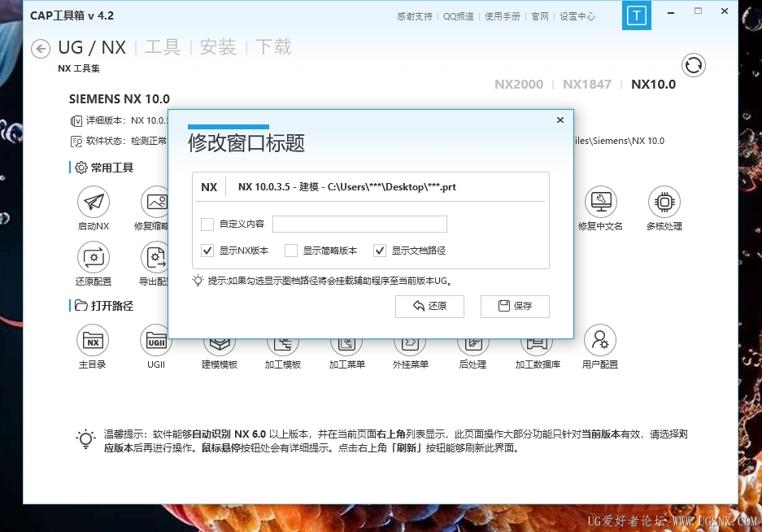Click the custom content text field
The image size is (762, 532).
359,225
